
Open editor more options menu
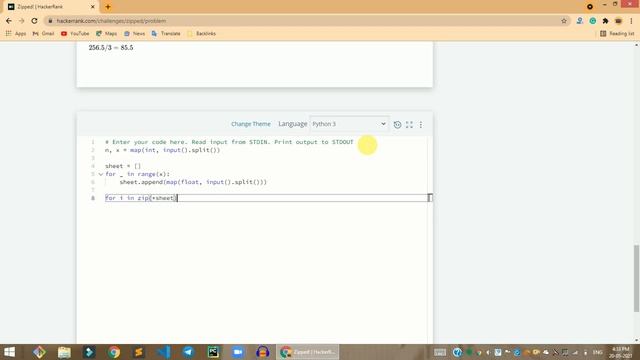coord(421,124)
